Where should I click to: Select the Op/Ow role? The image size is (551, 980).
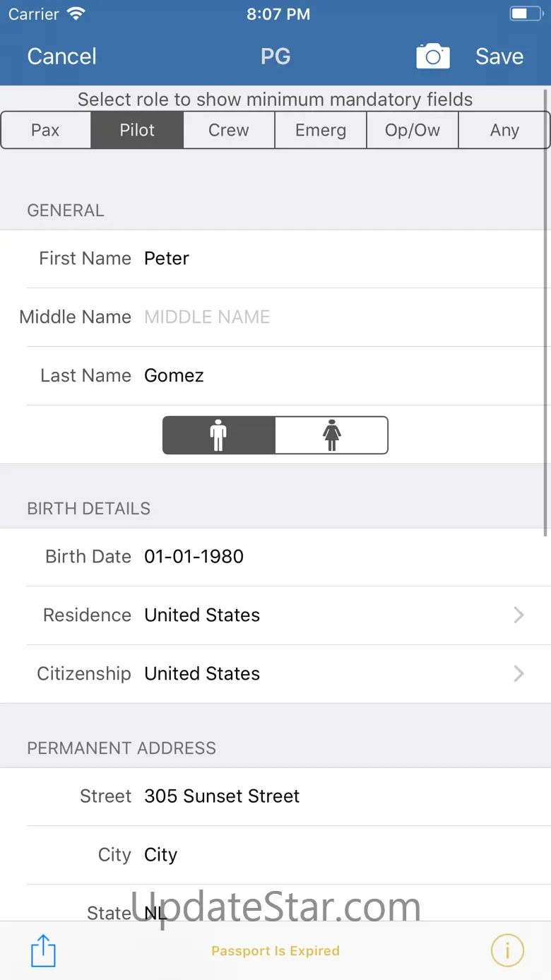(413, 130)
